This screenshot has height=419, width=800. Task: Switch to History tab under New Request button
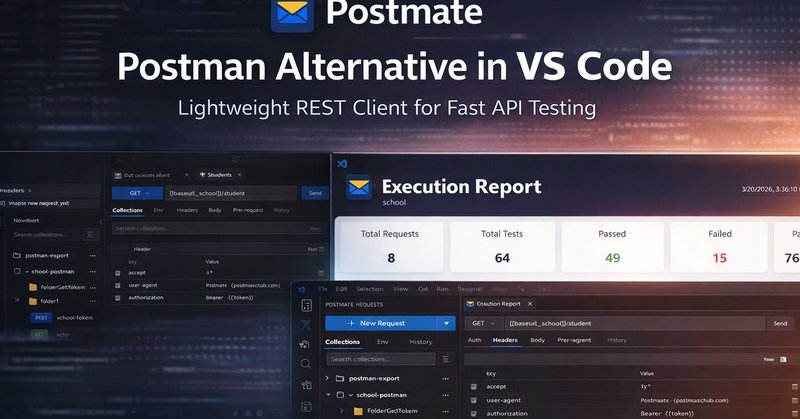(x=420, y=342)
